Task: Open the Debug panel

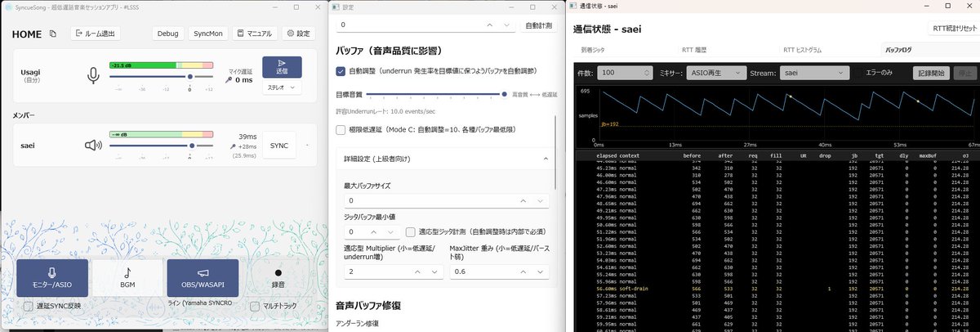Action: (167, 34)
